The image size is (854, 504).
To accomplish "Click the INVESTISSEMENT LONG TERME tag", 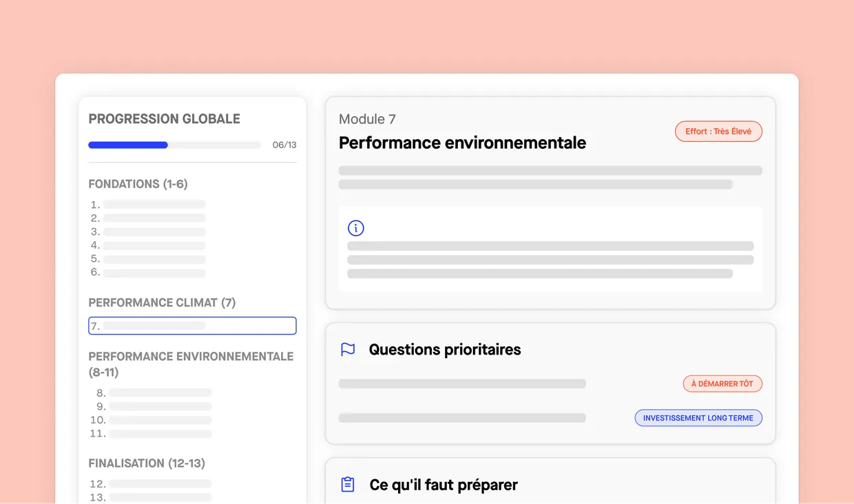I will tap(698, 418).
